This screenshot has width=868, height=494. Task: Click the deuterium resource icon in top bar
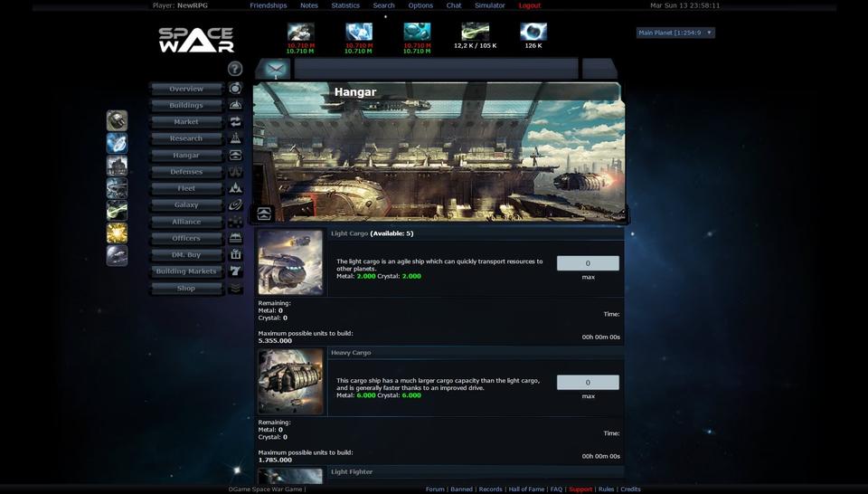coord(417,32)
